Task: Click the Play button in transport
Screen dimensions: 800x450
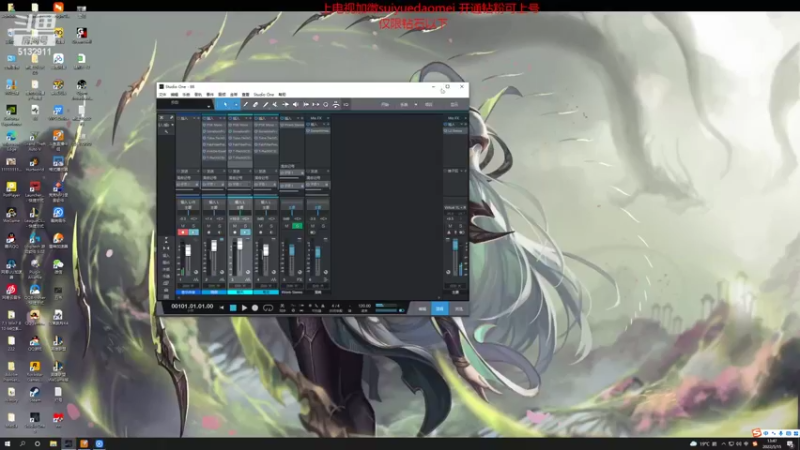Action: (x=244, y=308)
